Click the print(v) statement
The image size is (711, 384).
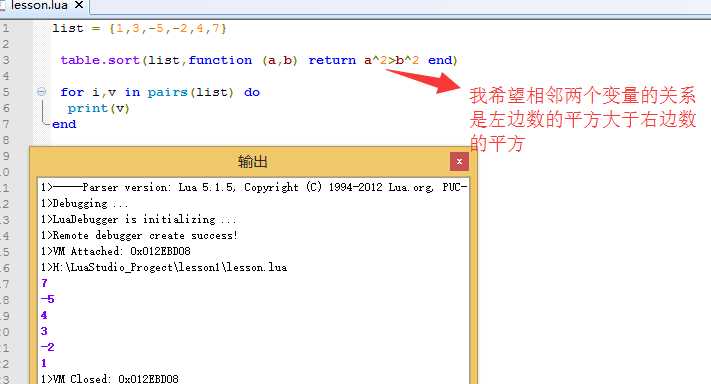point(98,108)
